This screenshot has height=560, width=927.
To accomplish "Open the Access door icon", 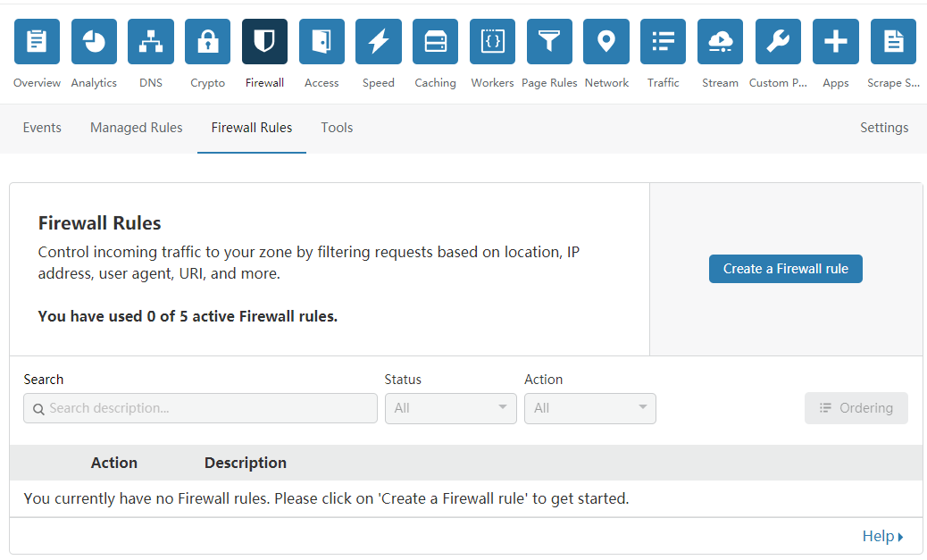I will pos(322,41).
